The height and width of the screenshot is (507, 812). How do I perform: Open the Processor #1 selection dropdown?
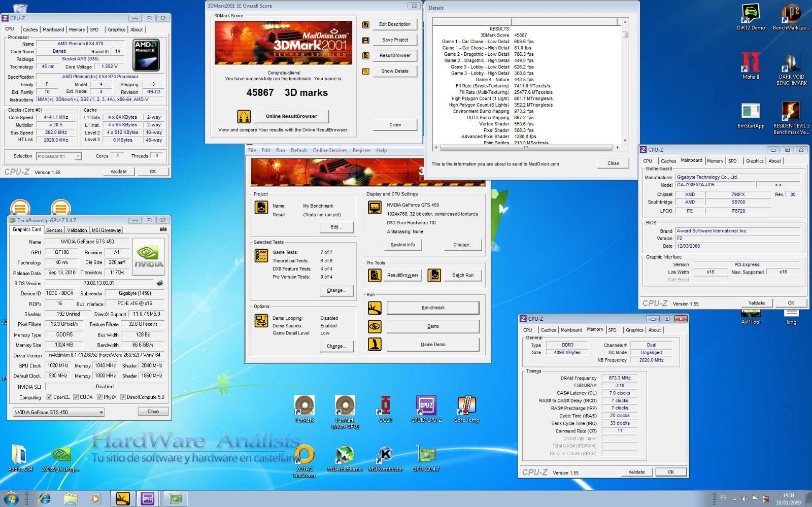[x=58, y=156]
